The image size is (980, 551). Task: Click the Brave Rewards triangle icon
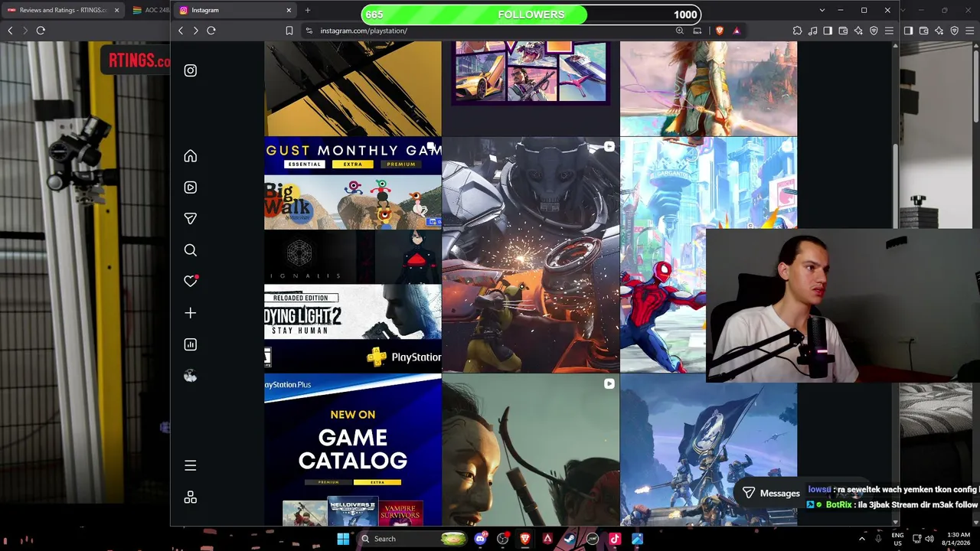(x=737, y=31)
